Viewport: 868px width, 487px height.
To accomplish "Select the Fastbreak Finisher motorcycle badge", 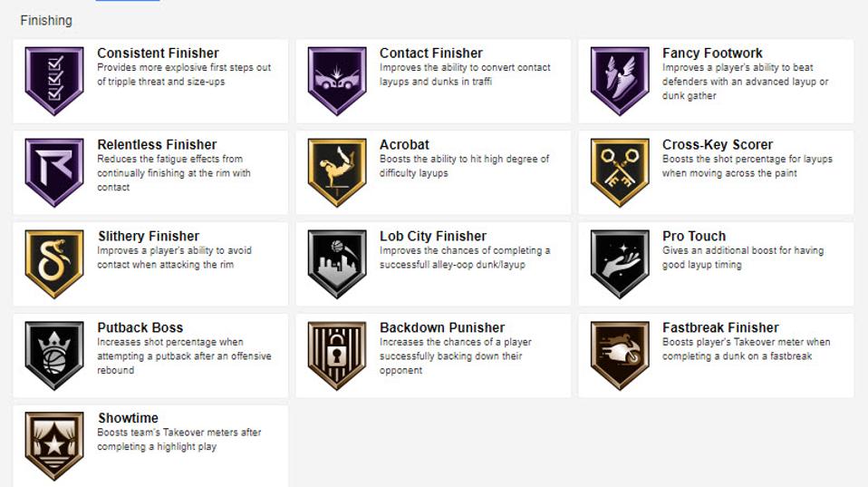I will (620, 356).
